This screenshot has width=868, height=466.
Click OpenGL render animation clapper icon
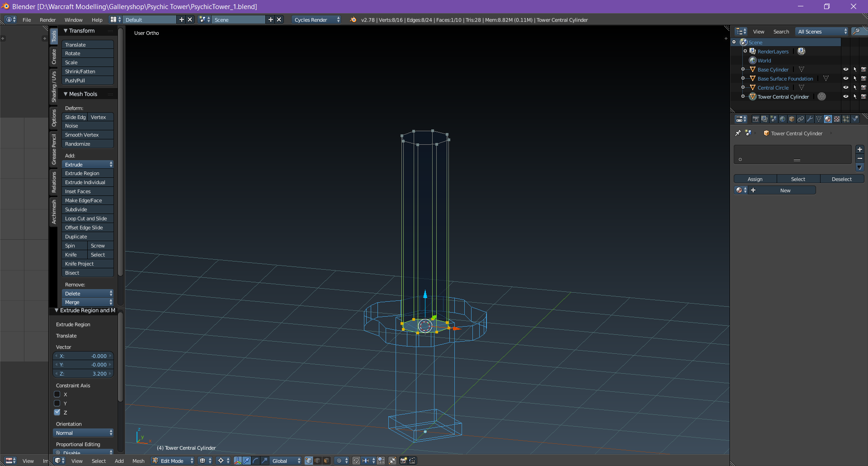[412, 461]
